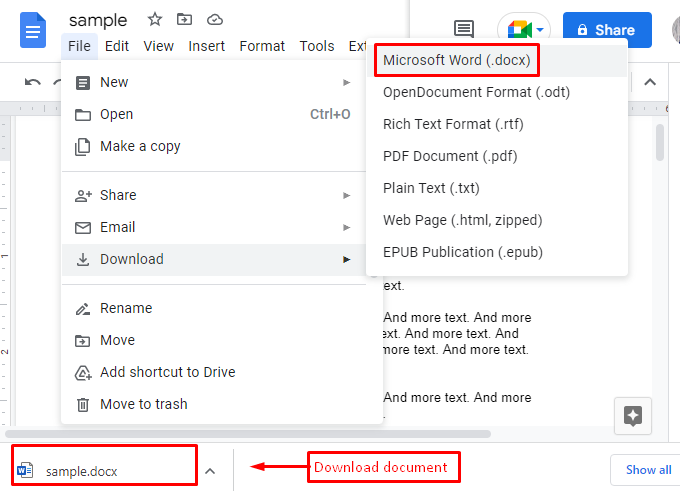Download as Web Page (.html, zipped)
680x491 pixels.
pyautogui.click(x=497, y=220)
